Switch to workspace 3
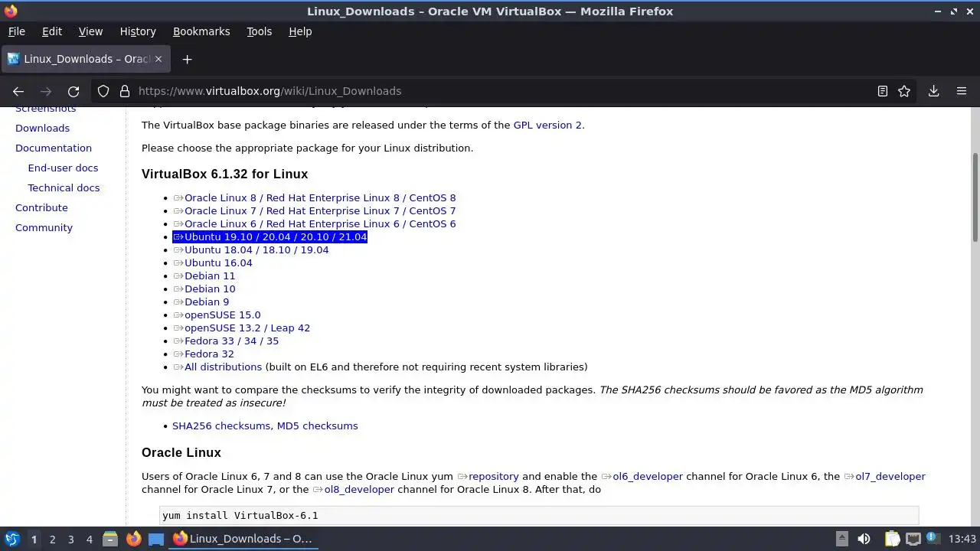 (70, 539)
